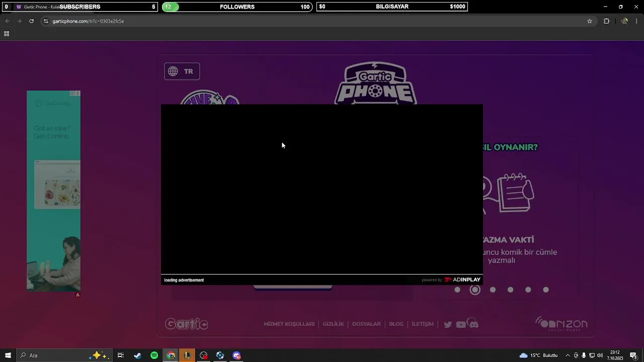This screenshot has height=362, width=644.
Task: Select the second tutorial carousel dot
Action: pyautogui.click(x=475, y=290)
